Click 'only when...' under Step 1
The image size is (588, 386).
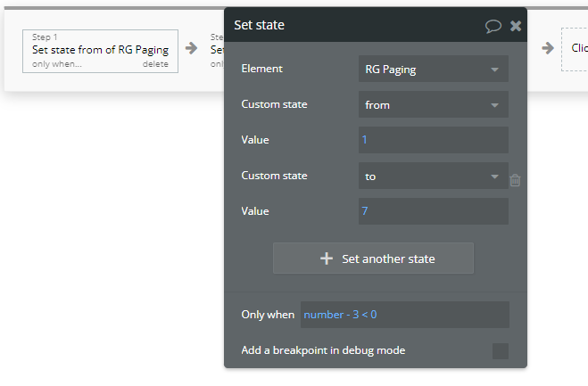pyautogui.click(x=56, y=64)
